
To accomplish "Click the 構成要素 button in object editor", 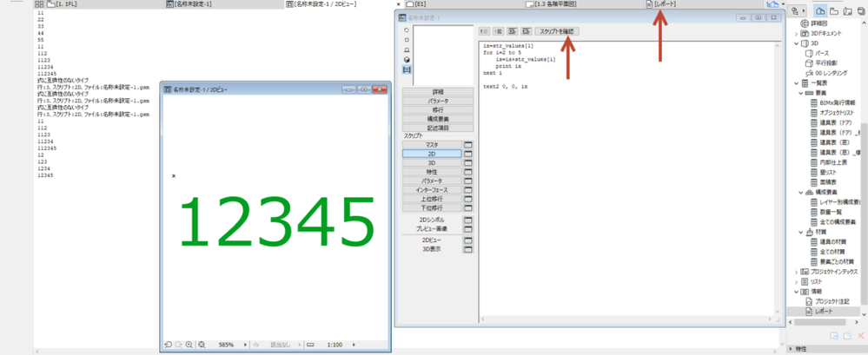I will tap(437, 119).
